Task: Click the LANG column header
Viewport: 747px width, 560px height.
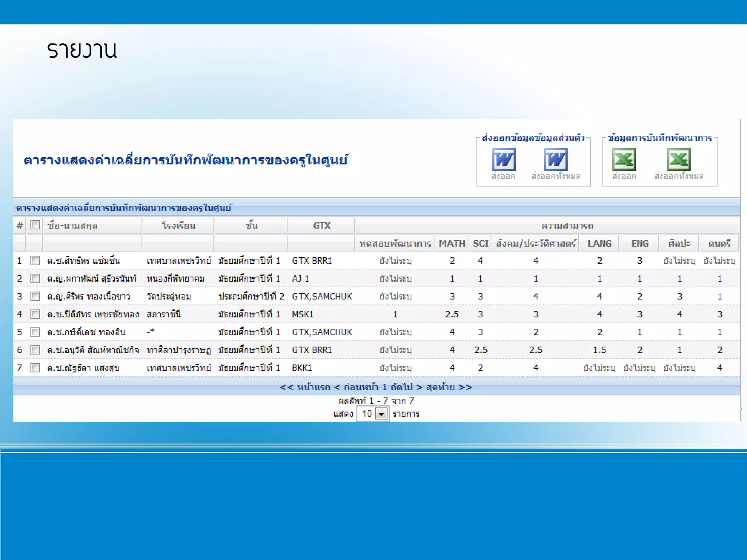Action: pyautogui.click(x=599, y=243)
